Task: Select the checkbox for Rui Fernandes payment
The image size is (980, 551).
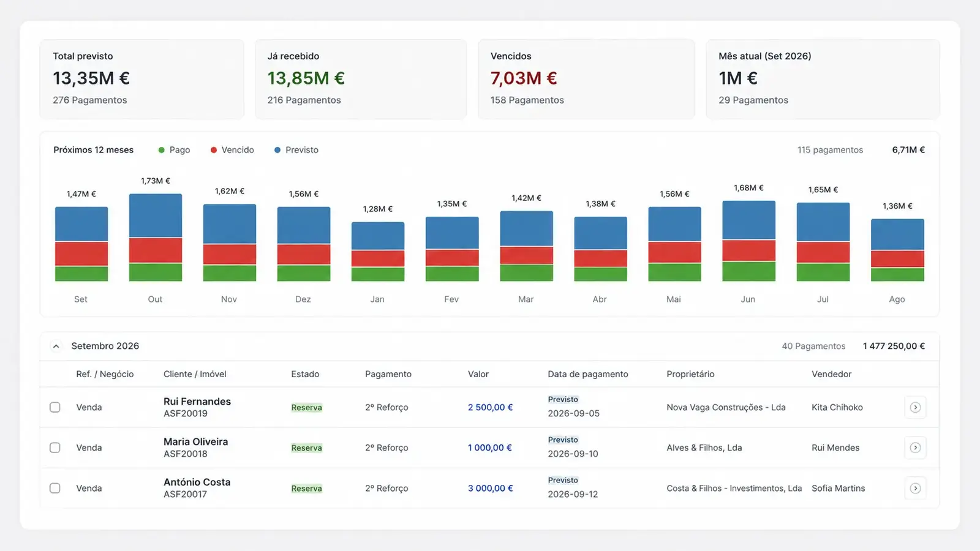Action: pyautogui.click(x=55, y=407)
